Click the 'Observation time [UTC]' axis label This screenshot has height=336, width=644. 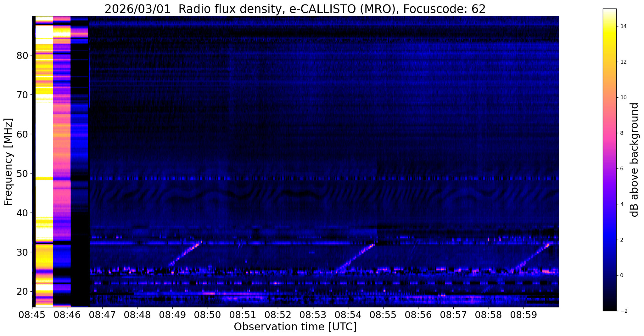tap(295, 327)
